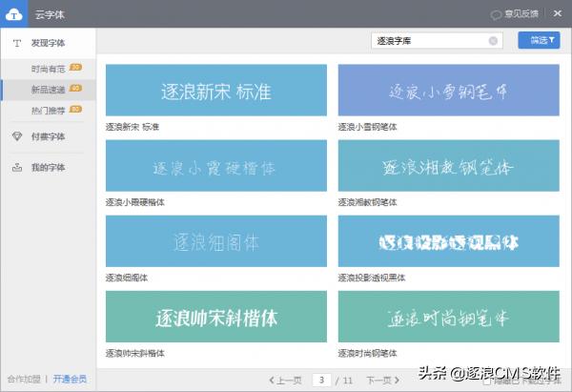
Task: Go to previous page with 上一页
Action: click(285, 381)
